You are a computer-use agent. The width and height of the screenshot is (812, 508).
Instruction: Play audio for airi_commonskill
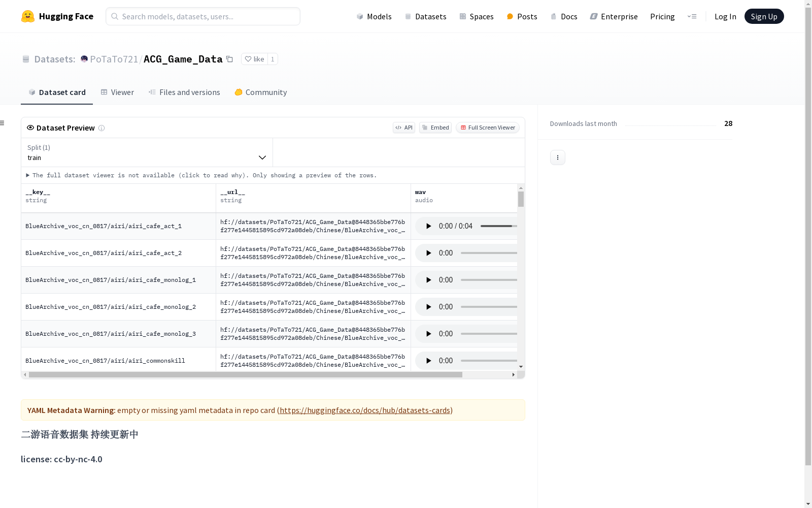(x=428, y=361)
